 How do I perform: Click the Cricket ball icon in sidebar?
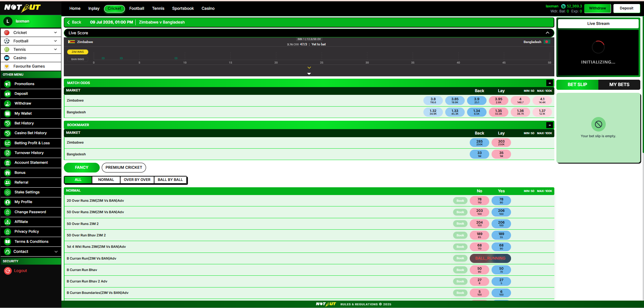tap(7, 33)
